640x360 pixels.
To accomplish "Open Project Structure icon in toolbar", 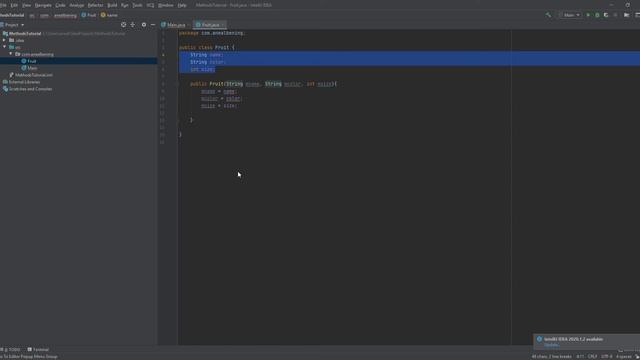I will tap(627, 15).
